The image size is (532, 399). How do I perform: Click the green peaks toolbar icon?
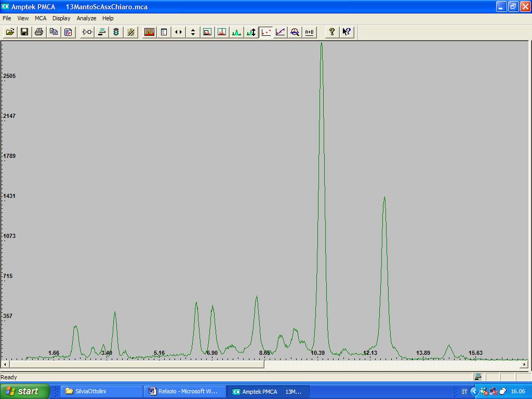click(x=236, y=32)
